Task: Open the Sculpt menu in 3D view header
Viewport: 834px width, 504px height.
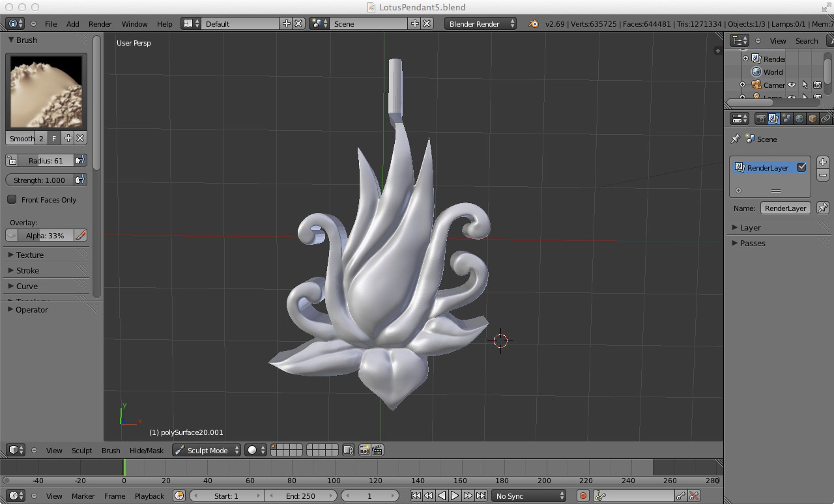Action: pos(81,450)
